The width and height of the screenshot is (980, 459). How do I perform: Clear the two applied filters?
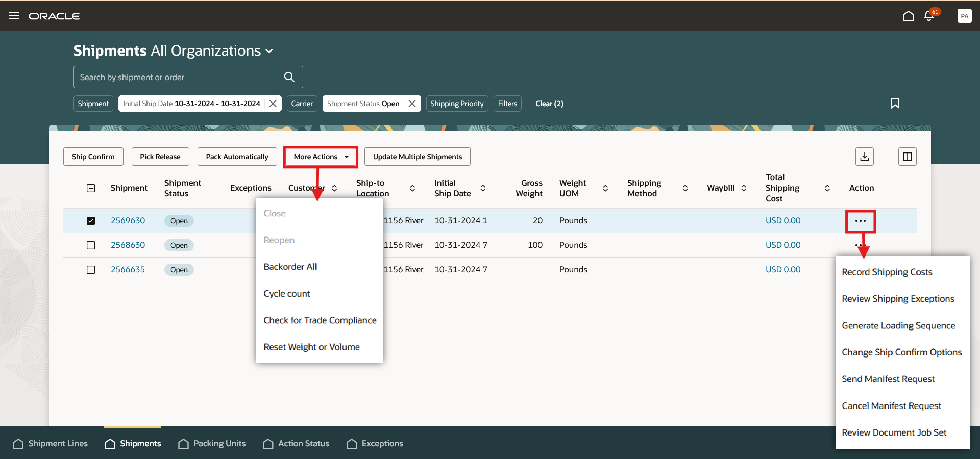point(549,104)
